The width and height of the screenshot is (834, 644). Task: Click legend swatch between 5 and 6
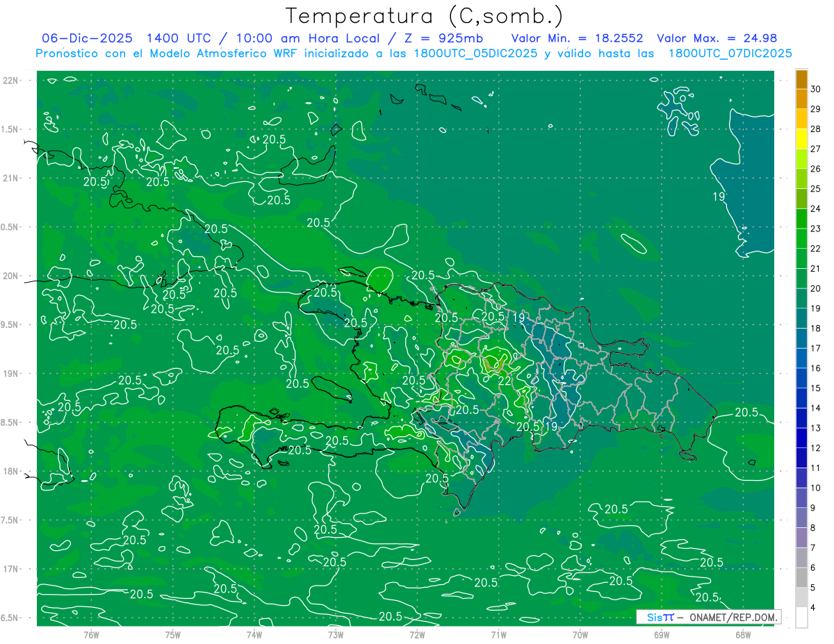point(801,577)
